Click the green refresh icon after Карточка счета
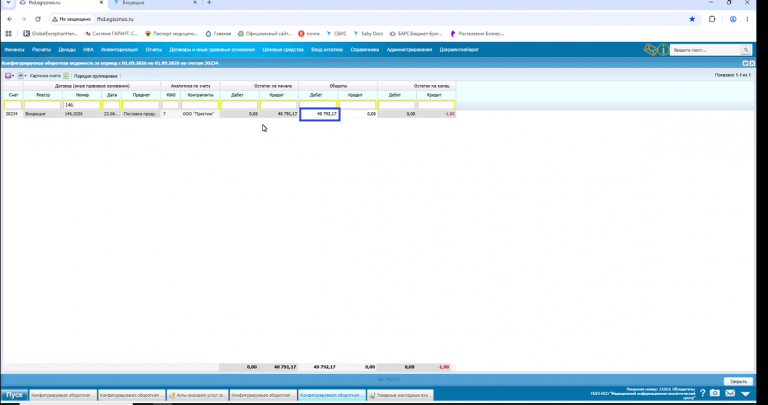The height and width of the screenshot is (405, 768). coord(66,76)
